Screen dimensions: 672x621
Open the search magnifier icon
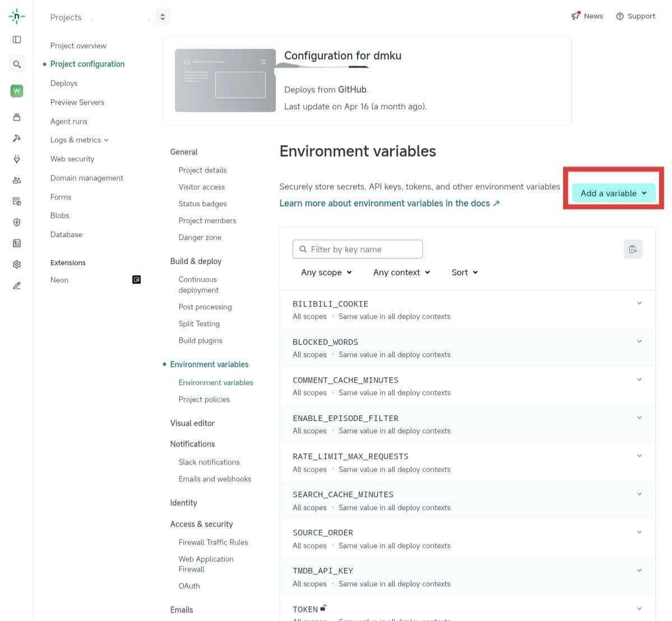tap(17, 64)
